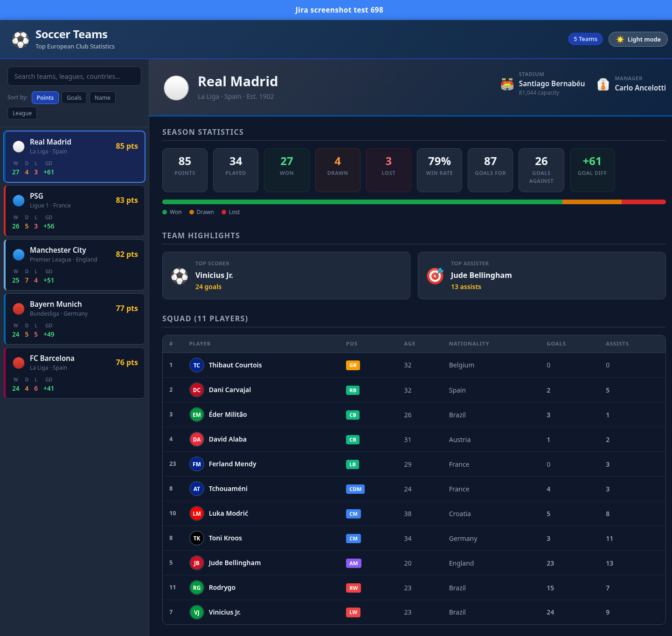This screenshot has width=672, height=636.
Task: Click "13 assists" in Top Assister card
Action: 466,287
